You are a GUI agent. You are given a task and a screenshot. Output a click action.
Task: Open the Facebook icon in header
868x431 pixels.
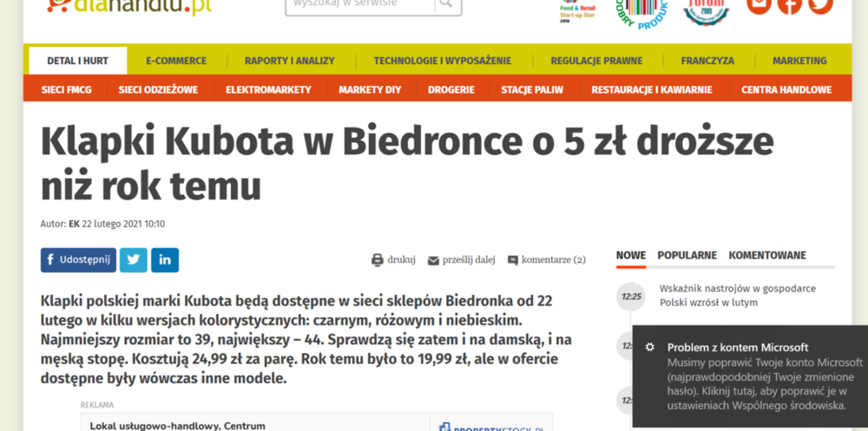point(789,5)
